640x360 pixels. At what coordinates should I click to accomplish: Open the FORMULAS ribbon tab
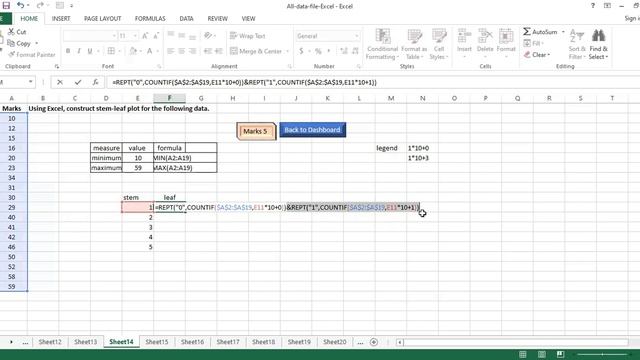tap(150, 18)
